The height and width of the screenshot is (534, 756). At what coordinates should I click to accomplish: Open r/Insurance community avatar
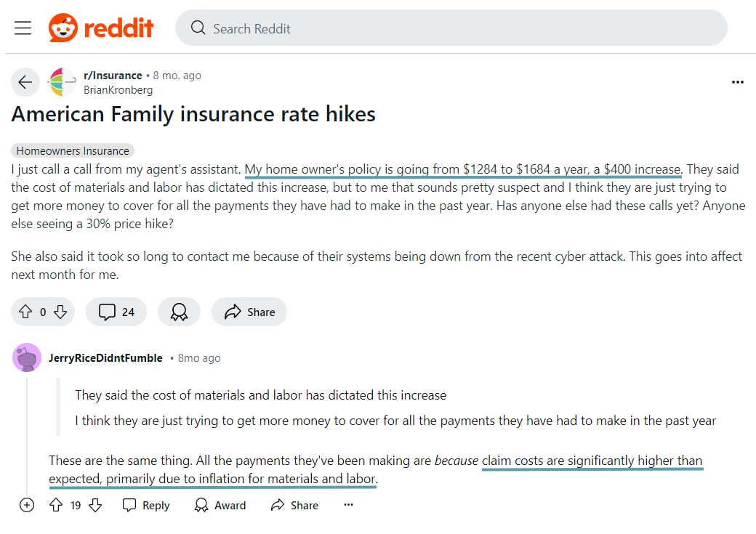[x=63, y=82]
